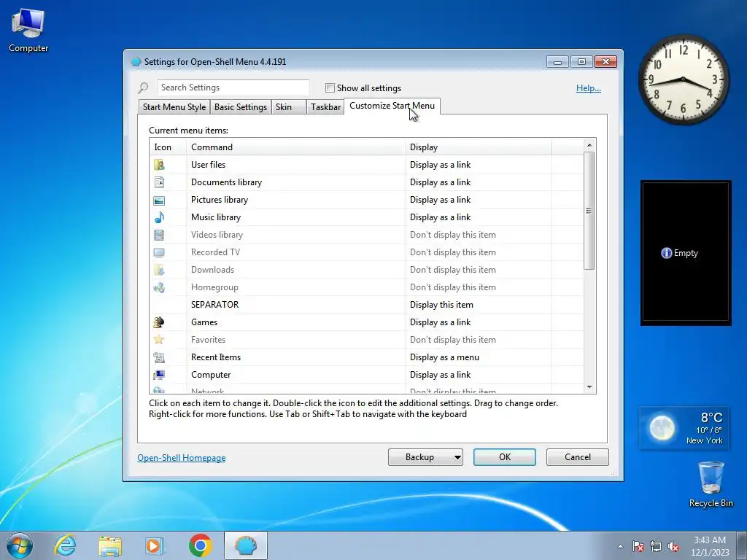This screenshot has height=560, width=747.
Task: Change Games display setting
Action: 440,322
